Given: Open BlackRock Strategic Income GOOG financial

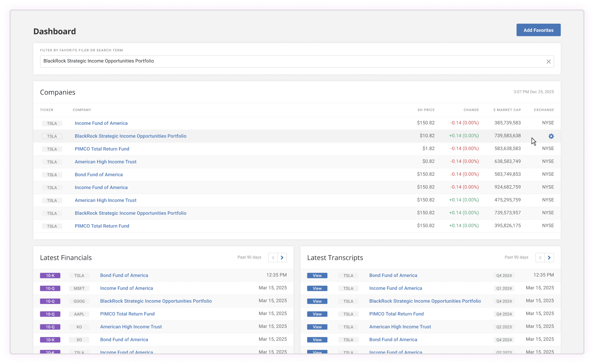Looking at the screenshot, I should click(156, 301).
